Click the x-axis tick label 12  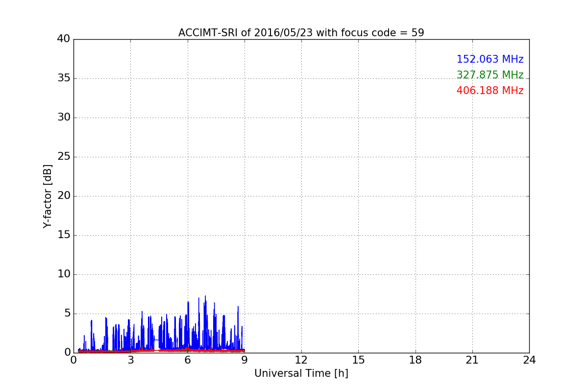[x=301, y=360]
